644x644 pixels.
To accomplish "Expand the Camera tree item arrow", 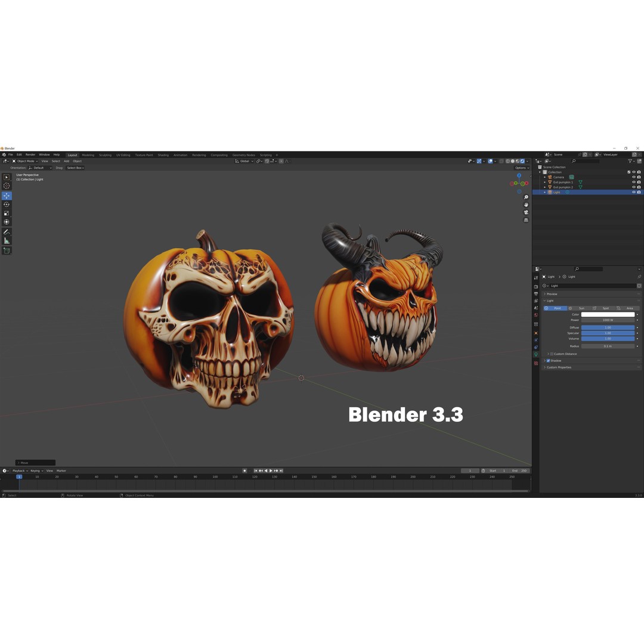I will [x=545, y=177].
